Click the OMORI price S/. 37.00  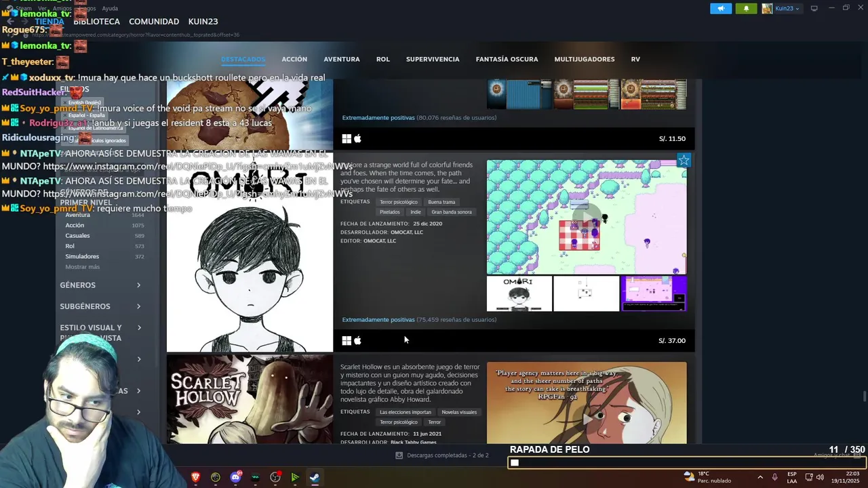672,340
